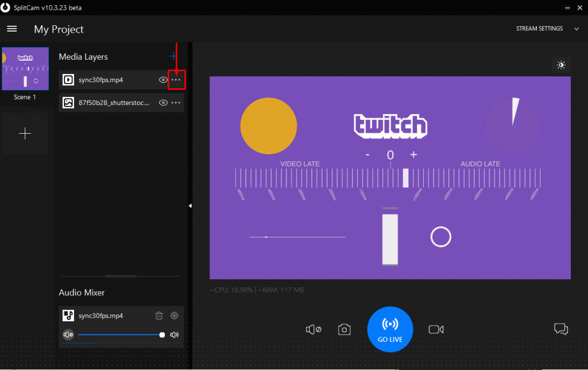Image resolution: width=588 pixels, height=370 pixels.
Task: Delete sync30fps.mp4 from the Audio Mixer
Action: 159,316
